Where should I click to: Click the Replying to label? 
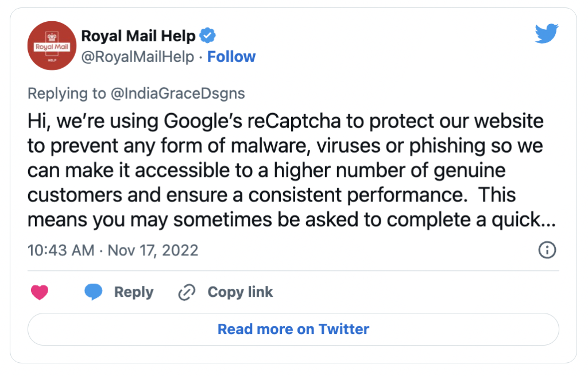pyautogui.click(x=67, y=94)
